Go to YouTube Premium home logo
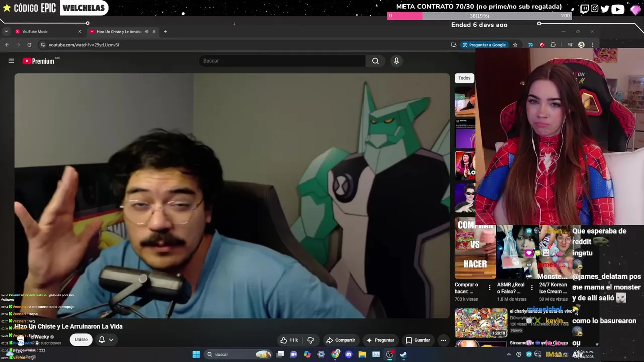Viewport: 644px width, 362px height. (x=39, y=61)
